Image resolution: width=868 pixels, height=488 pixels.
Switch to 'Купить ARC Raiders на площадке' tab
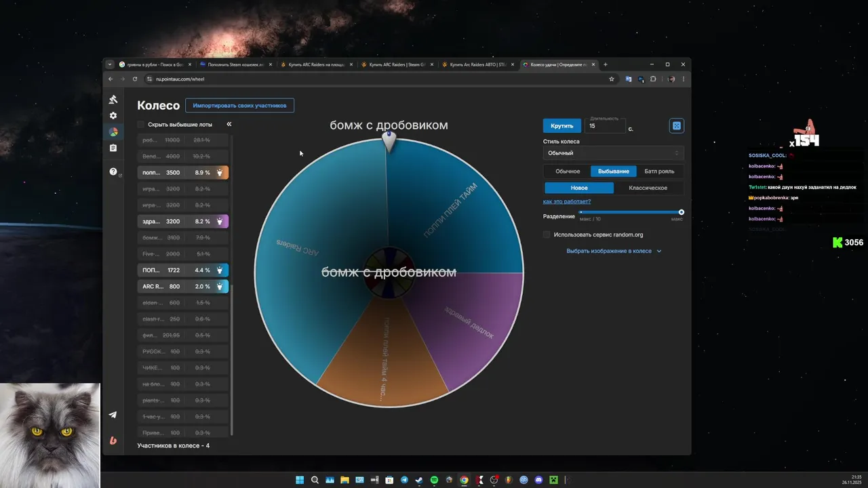(x=317, y=64)
